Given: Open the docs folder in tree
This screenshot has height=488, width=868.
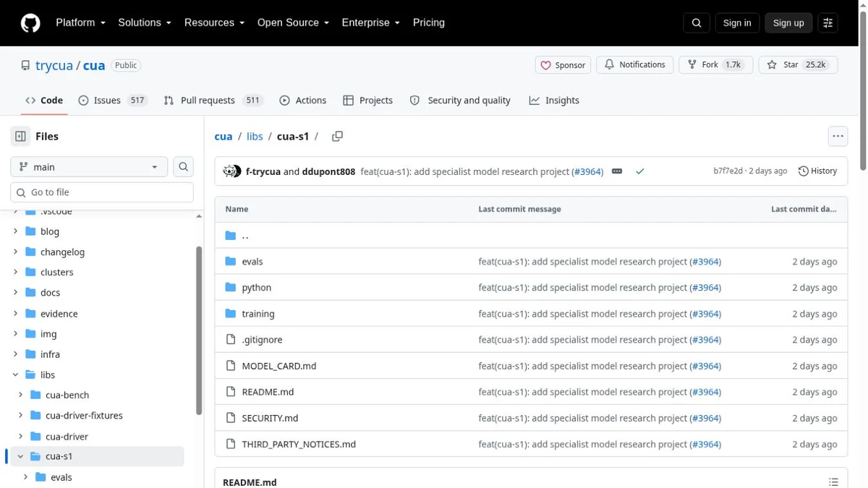Looking at the screenshot, I should (x=50, y=293).
